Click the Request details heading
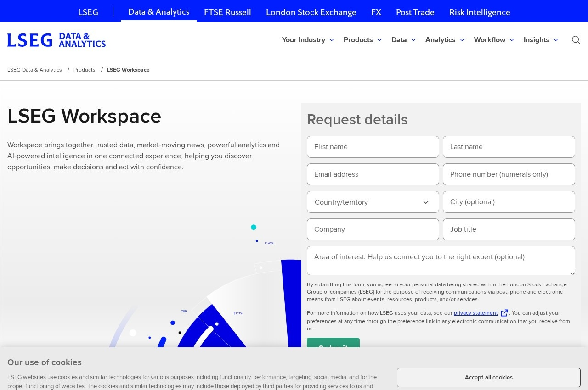 click(357, 119)
